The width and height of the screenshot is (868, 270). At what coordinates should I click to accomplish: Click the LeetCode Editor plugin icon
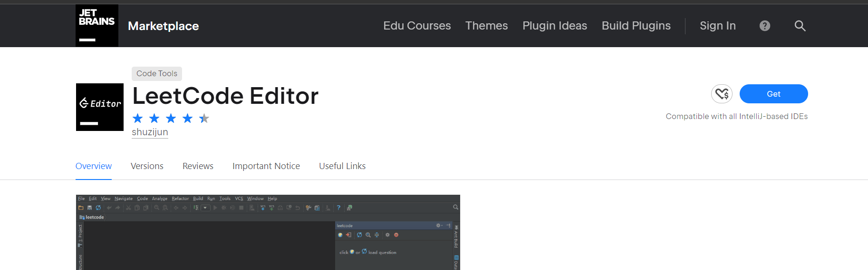point(100,107)
